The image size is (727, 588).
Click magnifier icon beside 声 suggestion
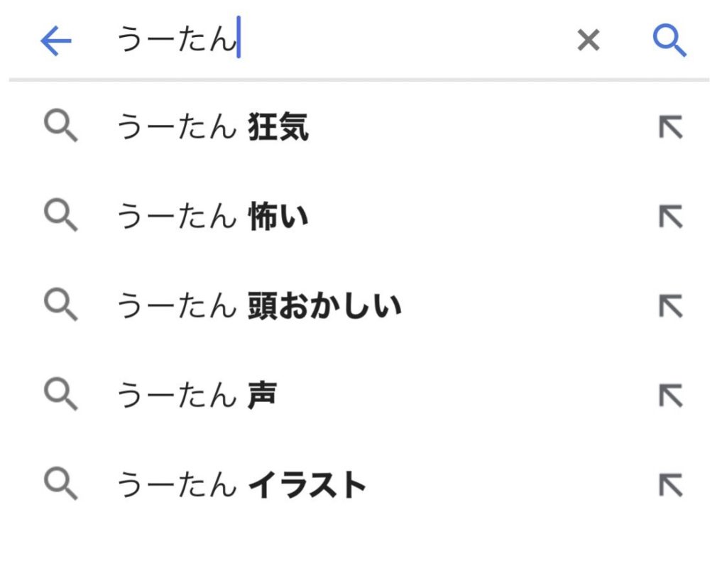(x=60, y=395)
